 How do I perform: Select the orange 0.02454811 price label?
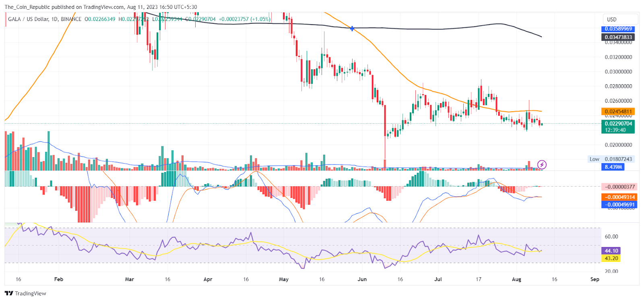(x=618, y=112)
